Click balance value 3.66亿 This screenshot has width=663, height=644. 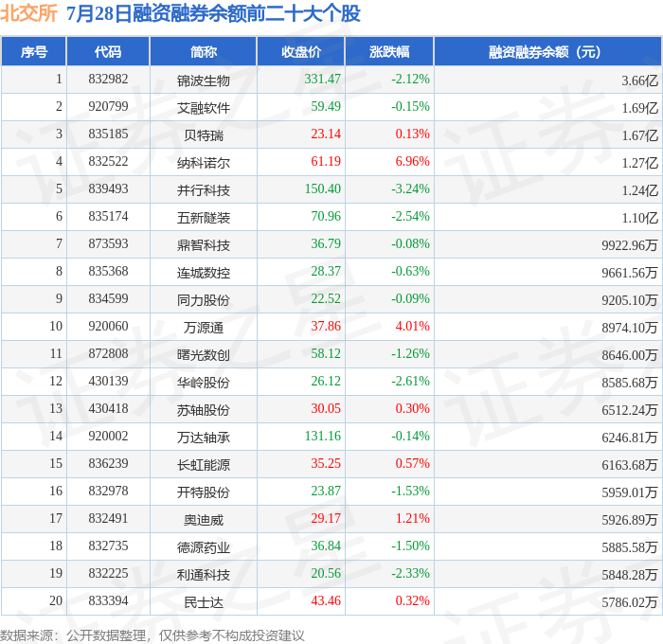[x=639, y=80]
